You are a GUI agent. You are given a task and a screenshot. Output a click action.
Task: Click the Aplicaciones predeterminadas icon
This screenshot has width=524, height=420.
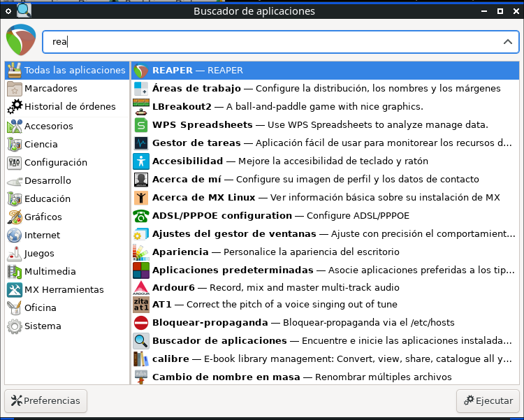tap(140, 270)
